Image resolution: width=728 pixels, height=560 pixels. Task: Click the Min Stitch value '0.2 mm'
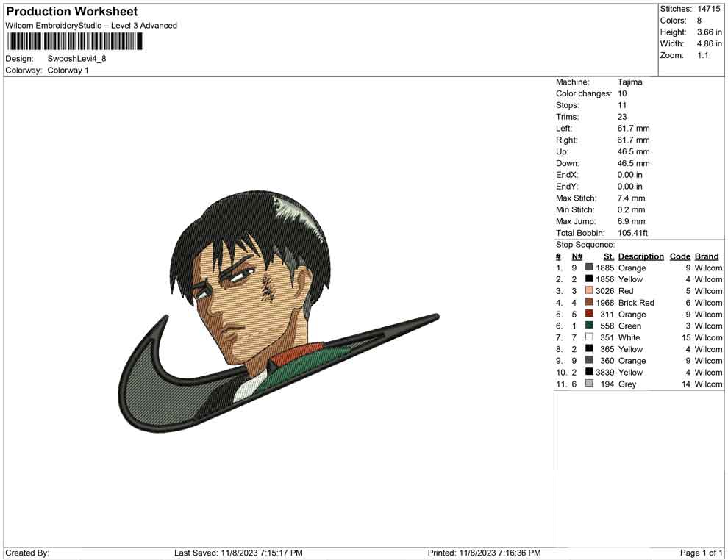click(x=632, y=209)
